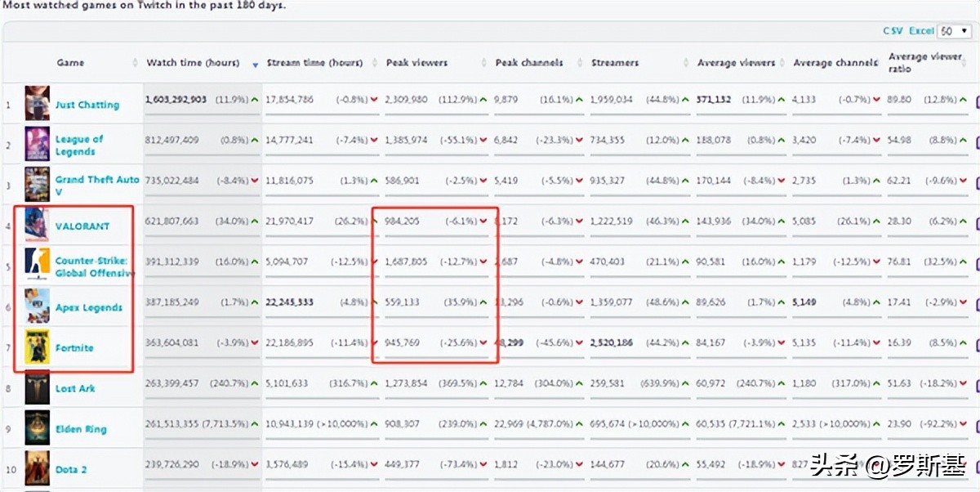Sort by the Average viewers column header
Screen dimensions: 980x492
(736, 63)
